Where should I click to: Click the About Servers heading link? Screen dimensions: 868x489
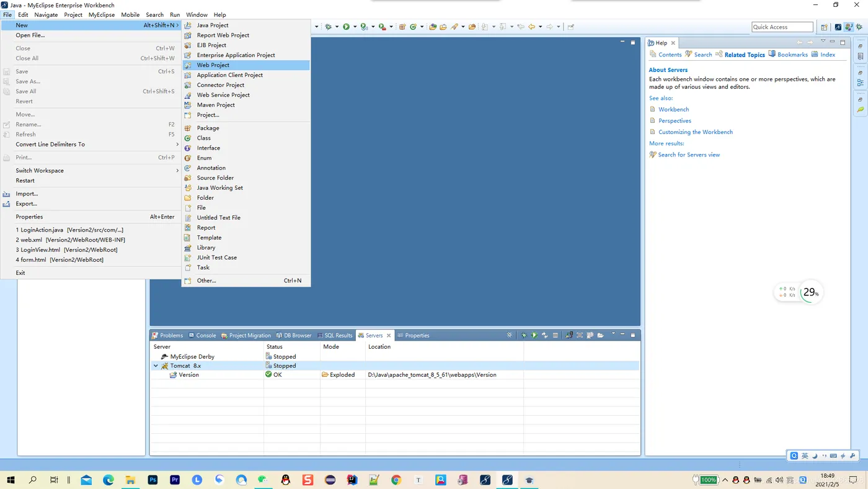(668, 70)
